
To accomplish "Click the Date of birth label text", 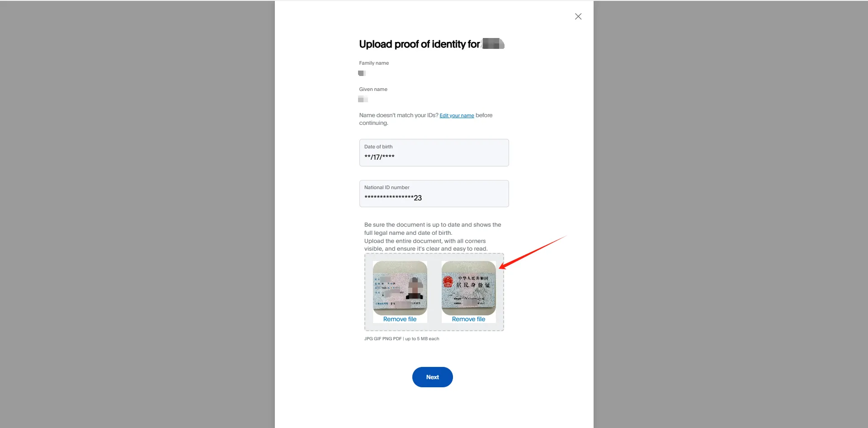I will coord(378,147).
